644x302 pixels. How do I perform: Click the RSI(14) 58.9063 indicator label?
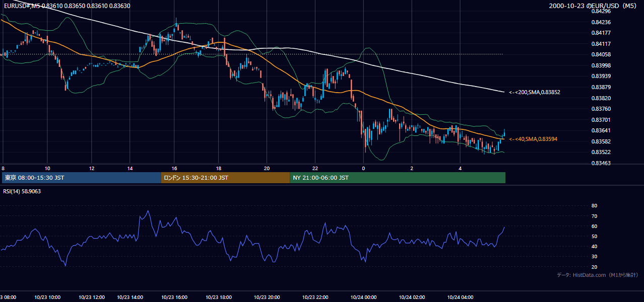[x=22, y=191]
